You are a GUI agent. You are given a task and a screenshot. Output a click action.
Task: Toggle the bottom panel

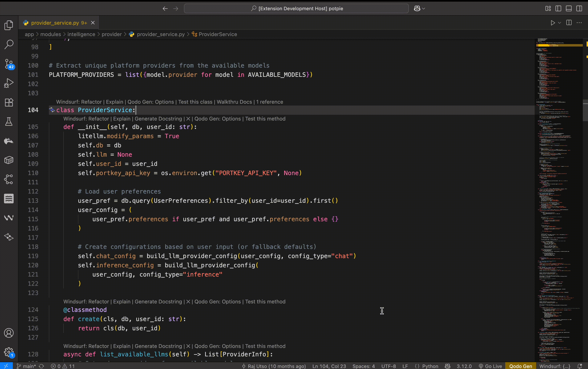(x=569, y=9)
